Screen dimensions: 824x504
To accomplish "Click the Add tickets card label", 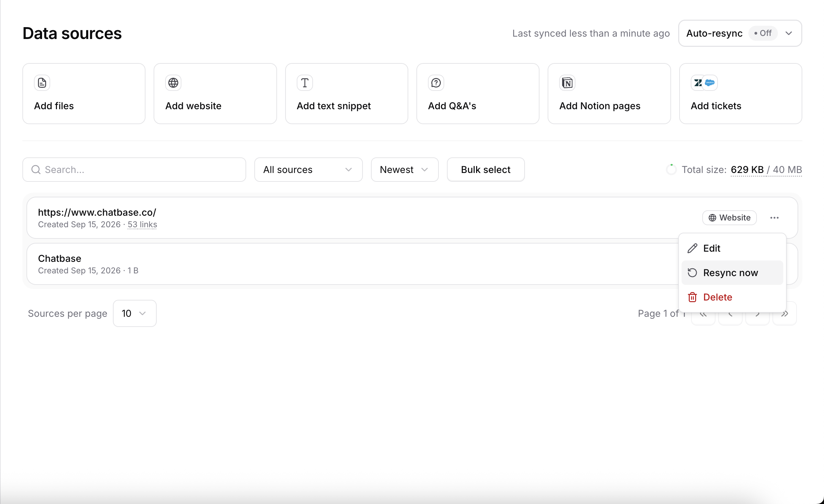I will coord(716,106).
